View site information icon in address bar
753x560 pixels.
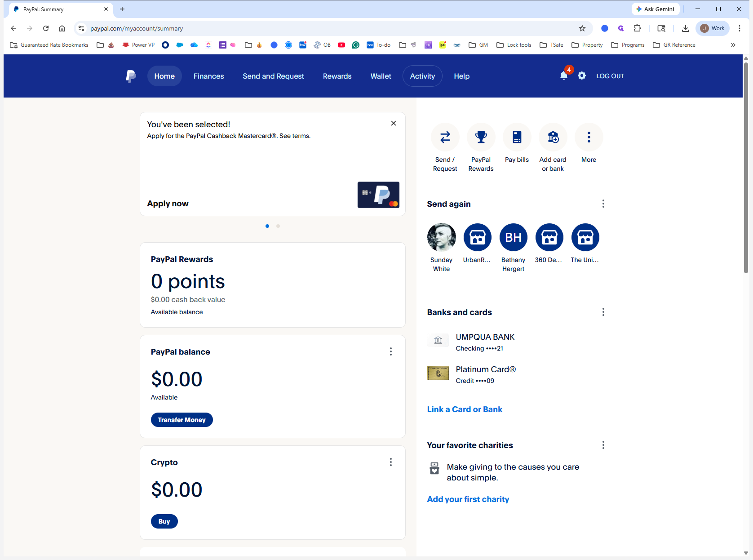pyautogui.click(x=81, y=28)
